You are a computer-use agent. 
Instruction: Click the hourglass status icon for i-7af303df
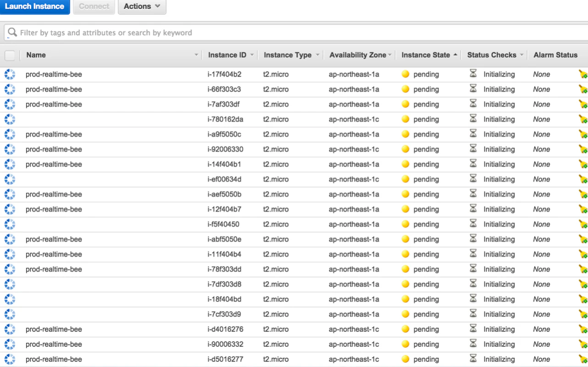point(473,103)
